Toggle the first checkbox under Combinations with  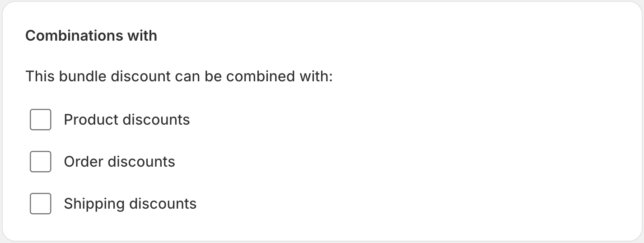click(x=40, y=120)
